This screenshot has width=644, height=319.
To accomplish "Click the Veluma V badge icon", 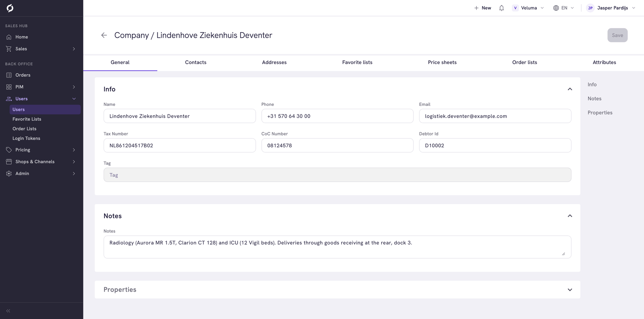I will [x=515, y=8].
